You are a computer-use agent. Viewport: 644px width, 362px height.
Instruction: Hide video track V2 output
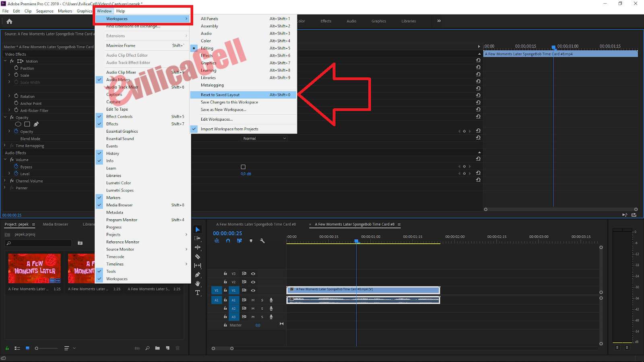[253, 282]
